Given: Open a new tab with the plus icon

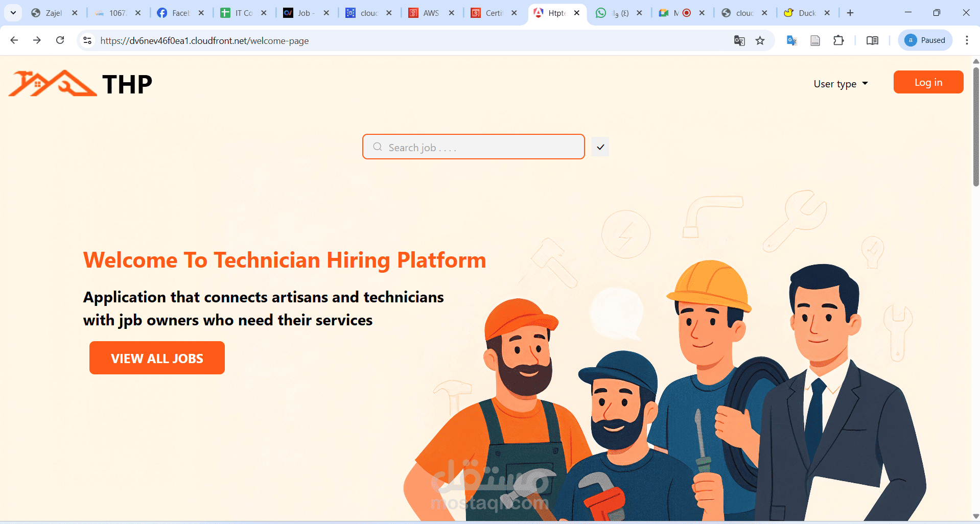Looking at the screenshot, I should pos(850,13).
